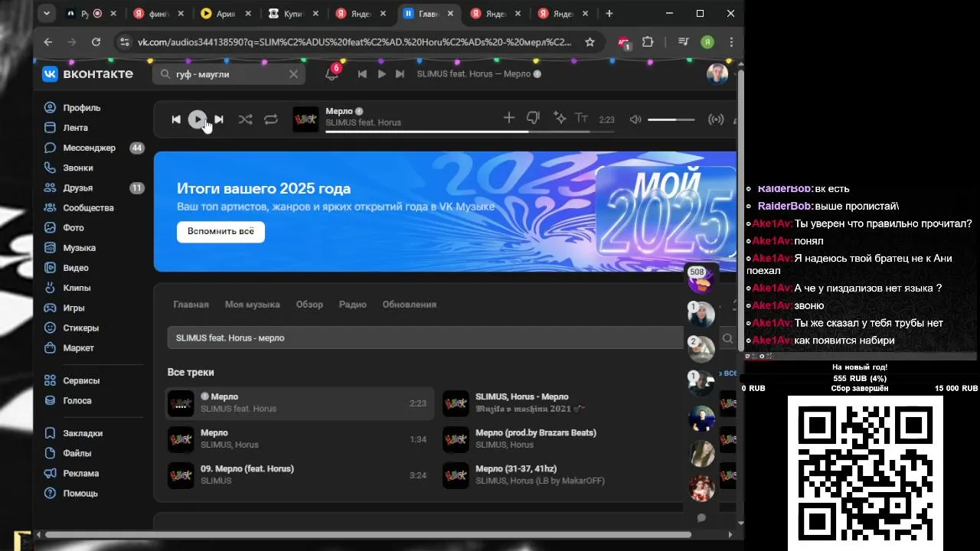Toggle audio broadcast icon in player
This screenshot has width=980, height=551.
click(x=716, y=119)
